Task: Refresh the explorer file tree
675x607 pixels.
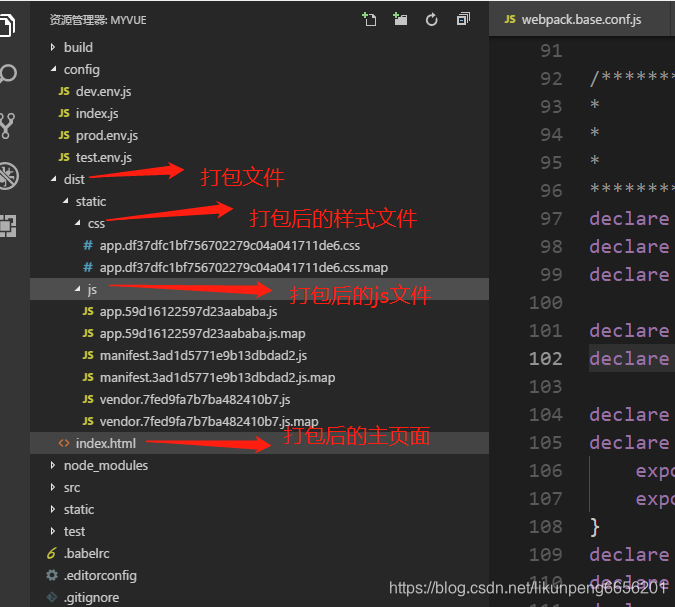Action: click(x=431, y=19)
